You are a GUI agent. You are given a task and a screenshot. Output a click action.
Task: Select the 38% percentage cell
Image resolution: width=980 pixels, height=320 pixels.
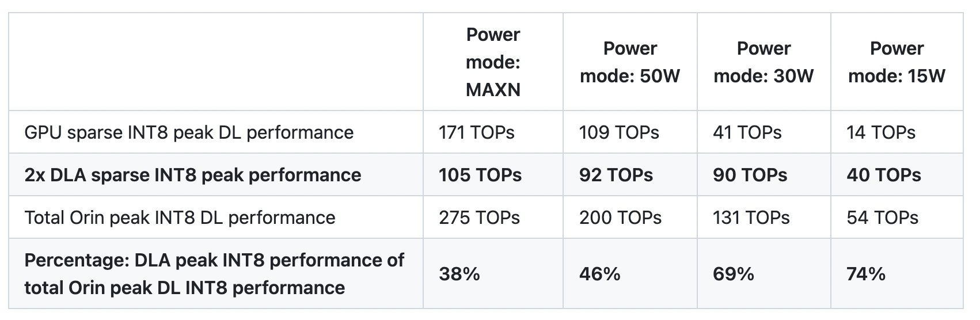pyautogui.click(x=459, y=274)
